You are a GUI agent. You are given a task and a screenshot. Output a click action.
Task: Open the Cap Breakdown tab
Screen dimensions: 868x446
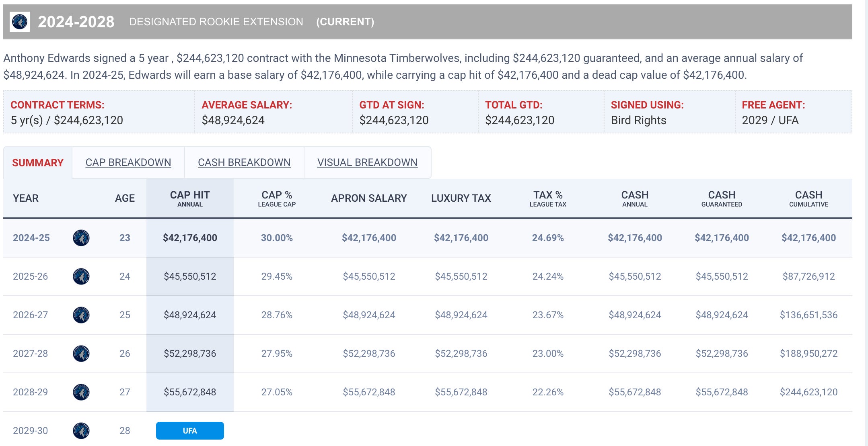click(x=128, y=162)
